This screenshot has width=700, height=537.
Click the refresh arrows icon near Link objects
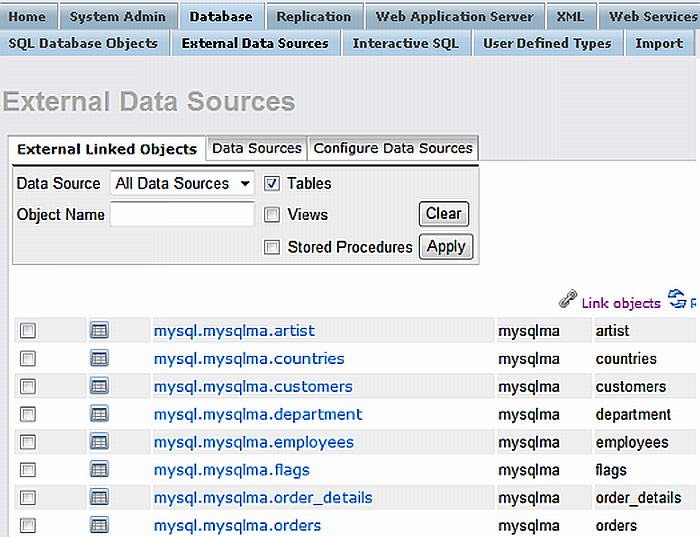[x=677, y=299]
